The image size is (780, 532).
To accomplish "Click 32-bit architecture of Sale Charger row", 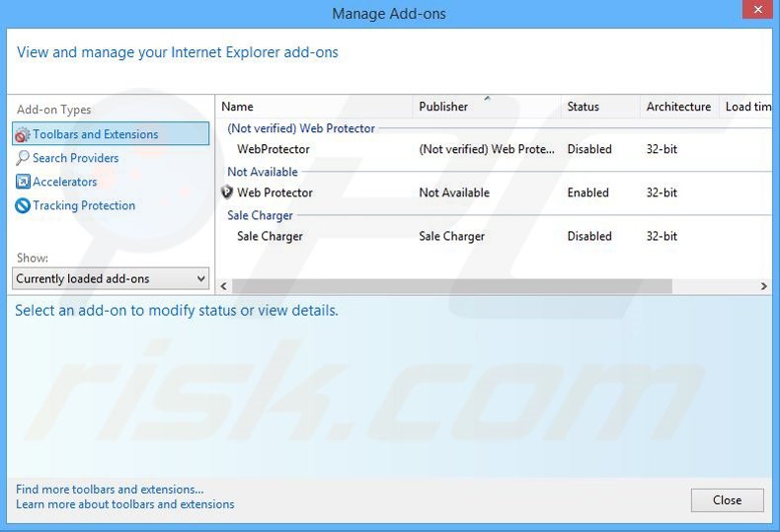I will [x=662, y=236].
